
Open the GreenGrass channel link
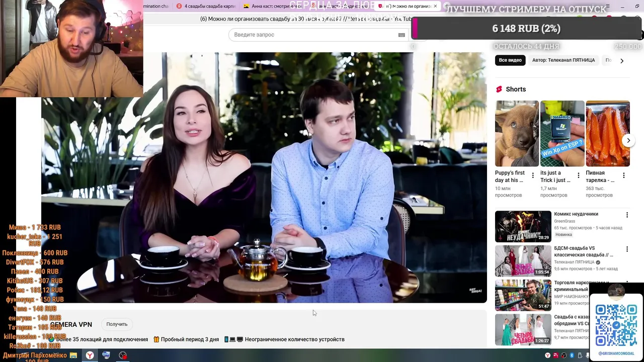tap(565, 221)
